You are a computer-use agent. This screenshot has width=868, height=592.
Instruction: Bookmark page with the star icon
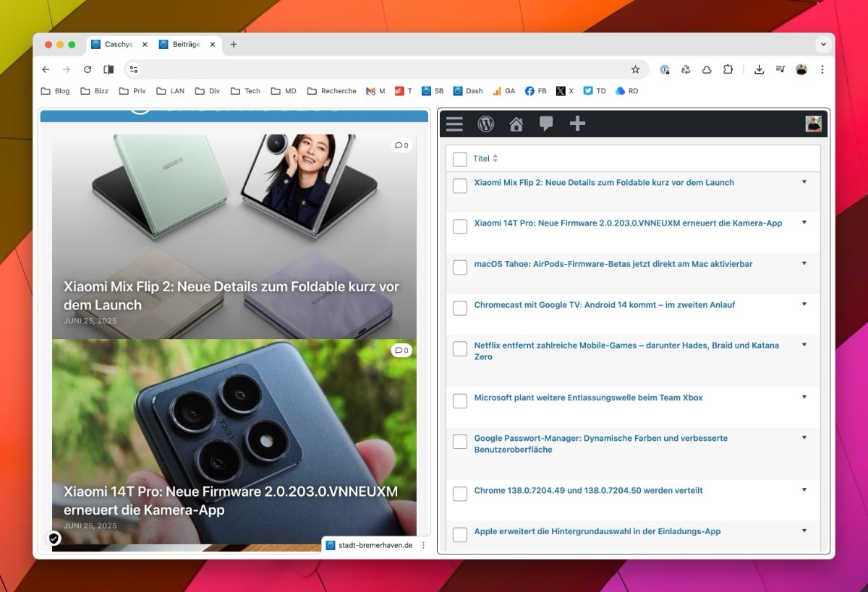tap(635, 69)
